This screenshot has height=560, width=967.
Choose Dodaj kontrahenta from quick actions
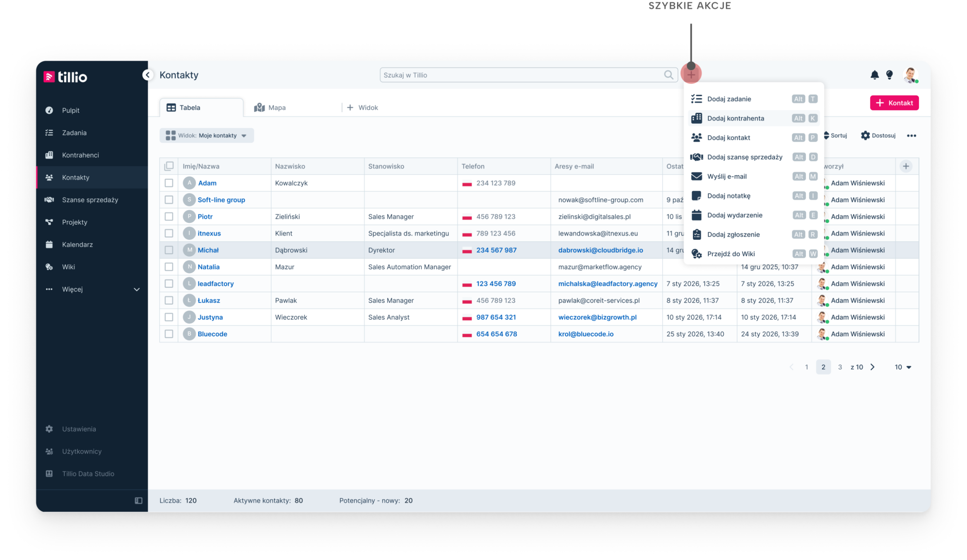point(754,118)
